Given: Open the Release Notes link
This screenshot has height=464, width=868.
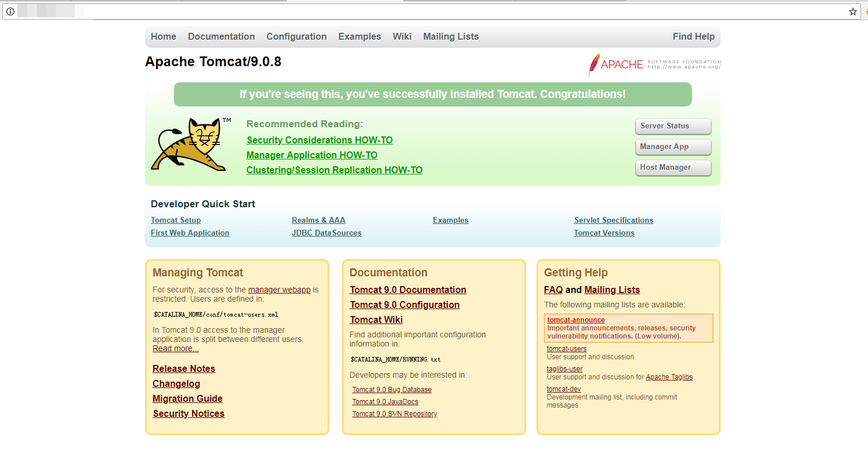Looking at the screenshot, I should tap(184, 369).
